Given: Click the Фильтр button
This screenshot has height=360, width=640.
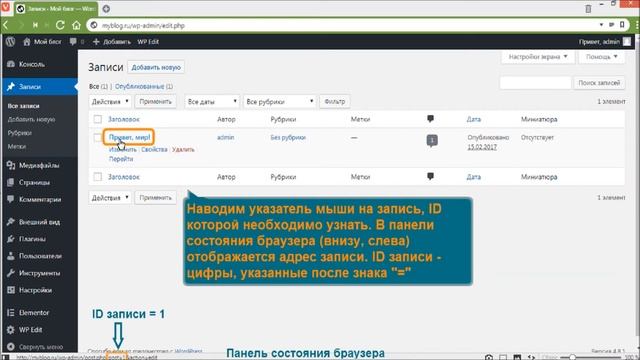Looking at the screenshot, I should (x=335, y=102).
